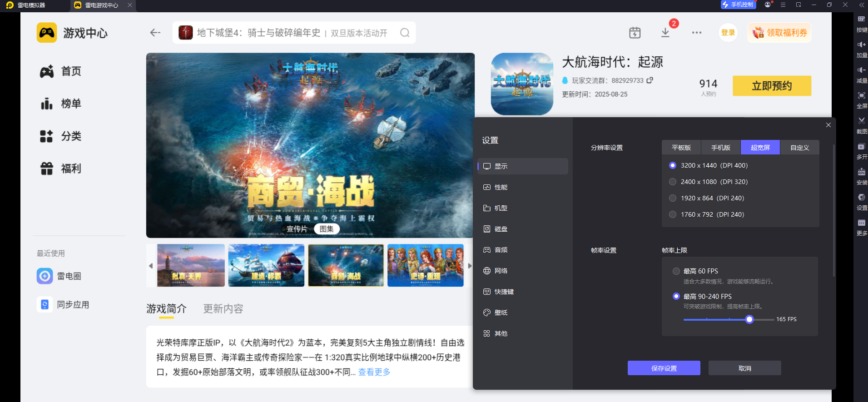This screenshot has height=402, width=868.
Task: Open 福利 benefits in left navigation
Action: pos(61,169)
